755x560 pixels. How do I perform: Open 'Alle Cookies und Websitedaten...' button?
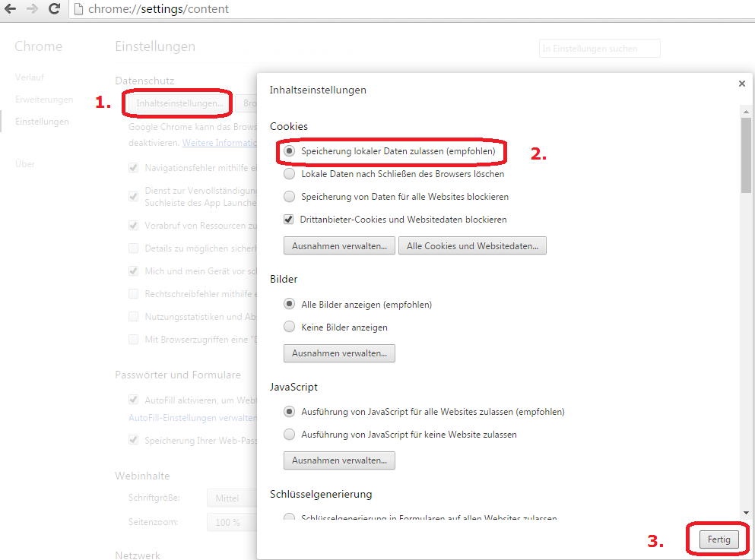tap(472, 246)
